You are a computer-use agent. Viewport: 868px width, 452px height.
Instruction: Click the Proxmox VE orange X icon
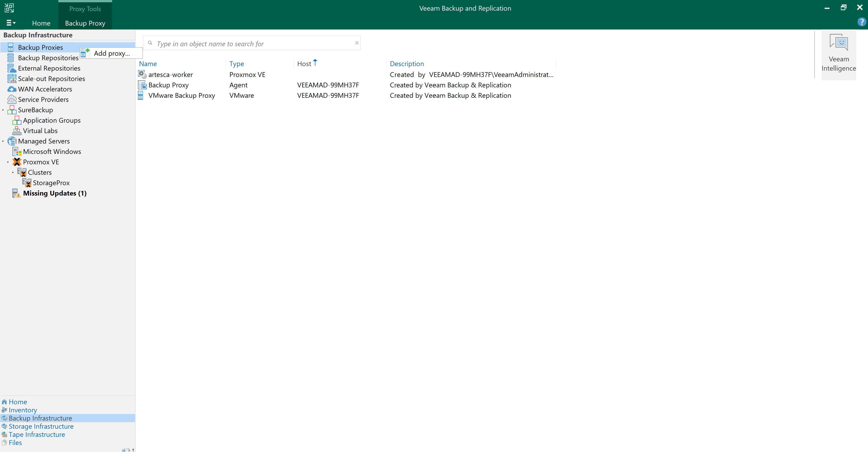(x=17, y=162)
